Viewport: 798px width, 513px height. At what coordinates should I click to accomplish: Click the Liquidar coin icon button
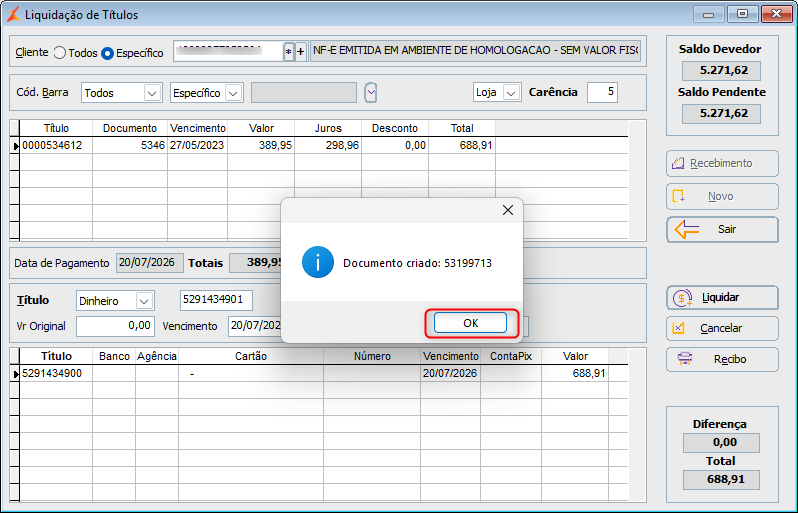tap(722, 298)
